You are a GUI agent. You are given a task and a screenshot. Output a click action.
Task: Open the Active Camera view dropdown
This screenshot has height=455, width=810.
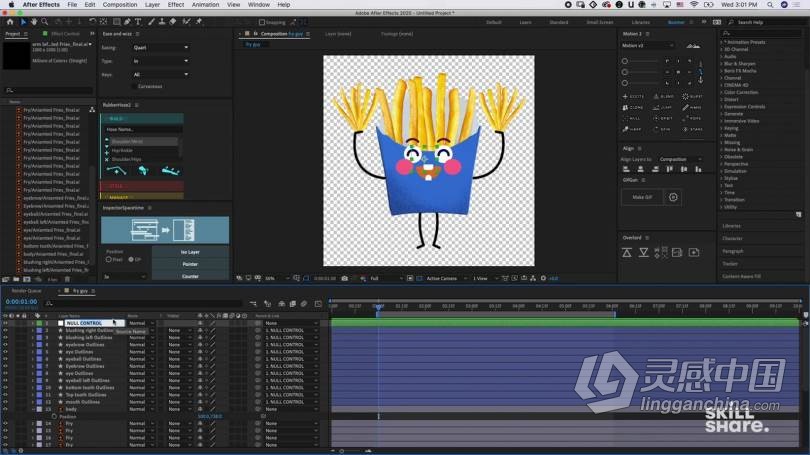click(x=446, y=278)
